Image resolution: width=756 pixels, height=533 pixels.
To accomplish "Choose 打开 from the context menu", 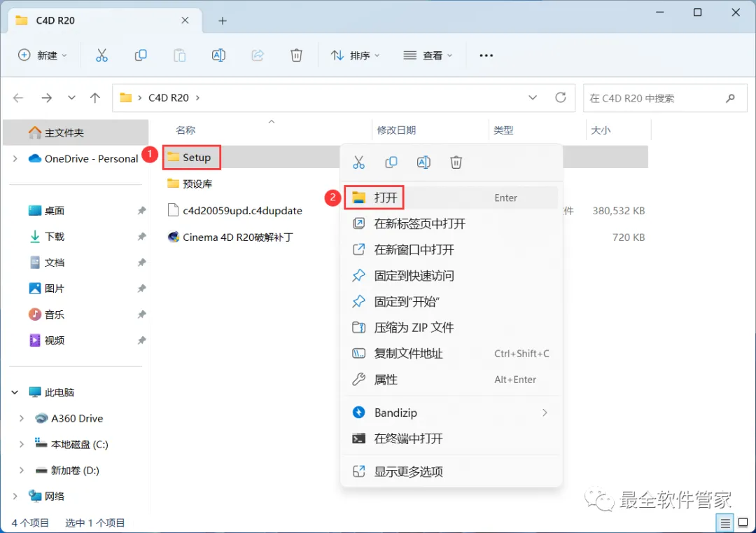I will point(451,198).
